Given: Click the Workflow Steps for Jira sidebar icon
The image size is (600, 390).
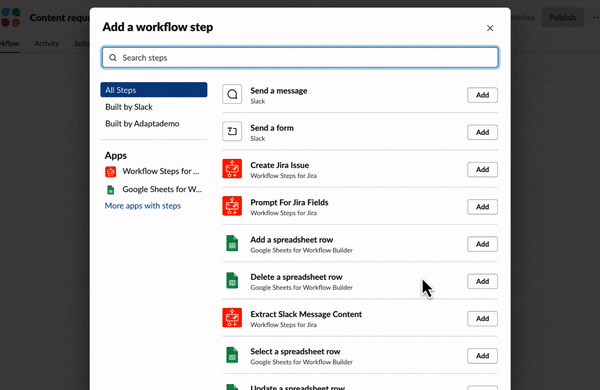Looking at the screenshot, I should point(111,171).
